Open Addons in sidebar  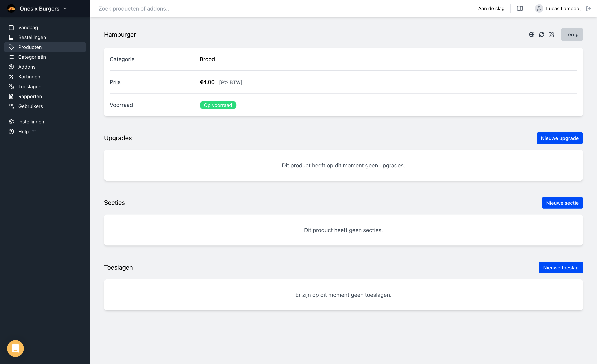(x=45, y=67)
